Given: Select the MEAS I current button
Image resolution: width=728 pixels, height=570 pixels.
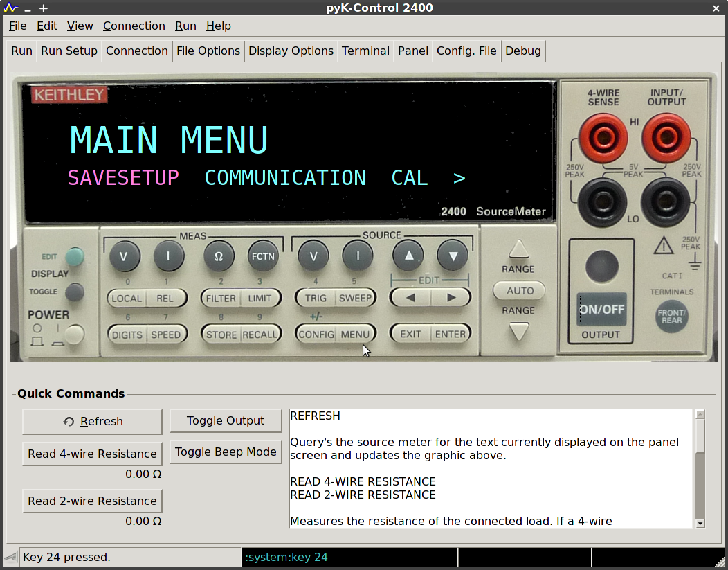Looking at the screenshot, I should tap(169, 256).
